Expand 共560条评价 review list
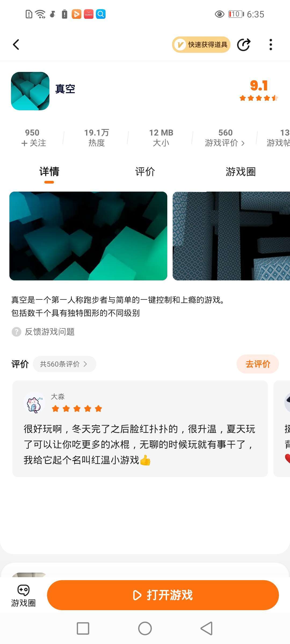290x644 pixels. (64, 364)
